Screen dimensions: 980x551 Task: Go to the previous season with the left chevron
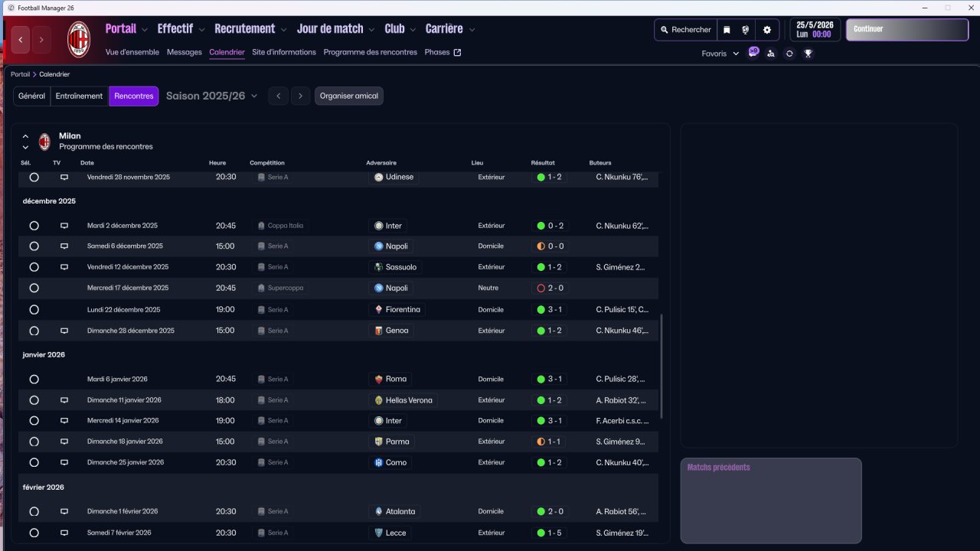pyautogui.click(x=279, y=96)
